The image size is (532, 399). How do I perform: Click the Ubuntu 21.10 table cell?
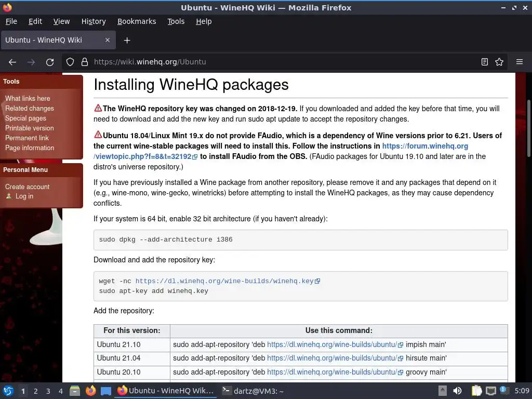pyautogui.click(x=132, y=345)
